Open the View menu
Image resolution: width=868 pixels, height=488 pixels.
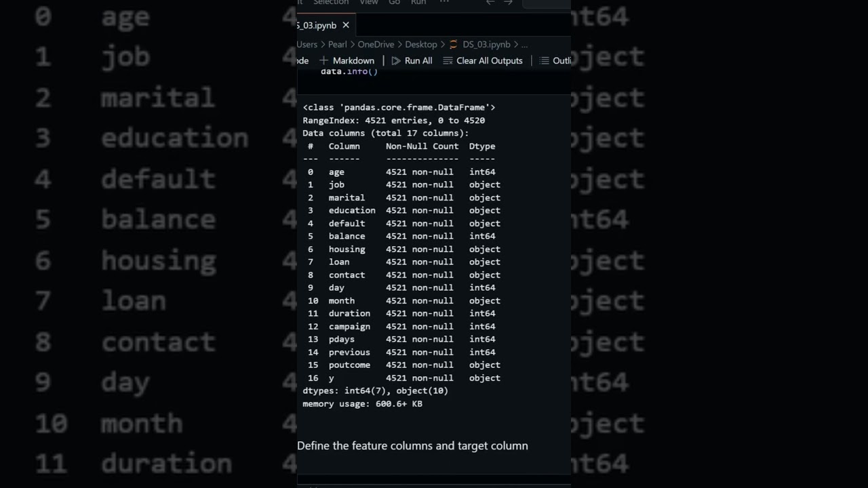369,3
